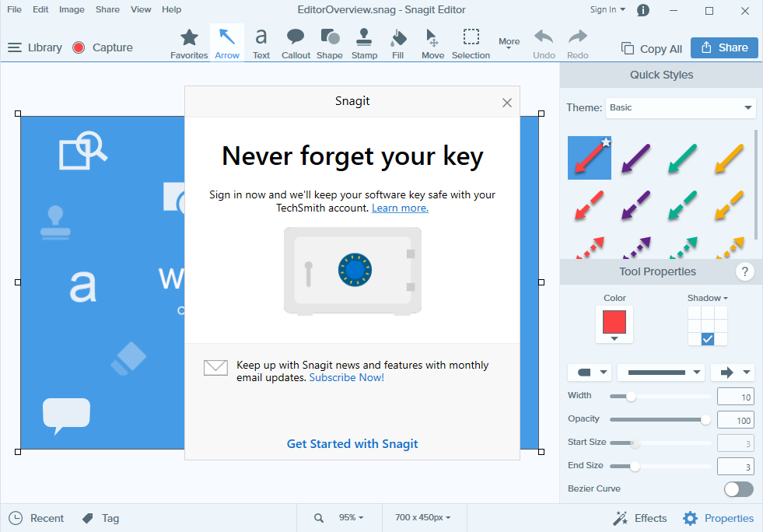Open the Favorites star tool
Viewport: 763px width, 532px height.
pos(189,44)
